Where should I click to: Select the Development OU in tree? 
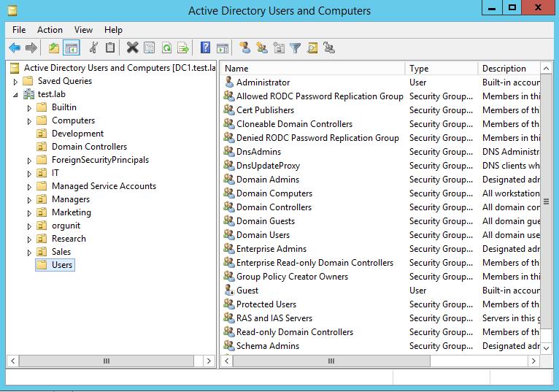tap(77, 134)
